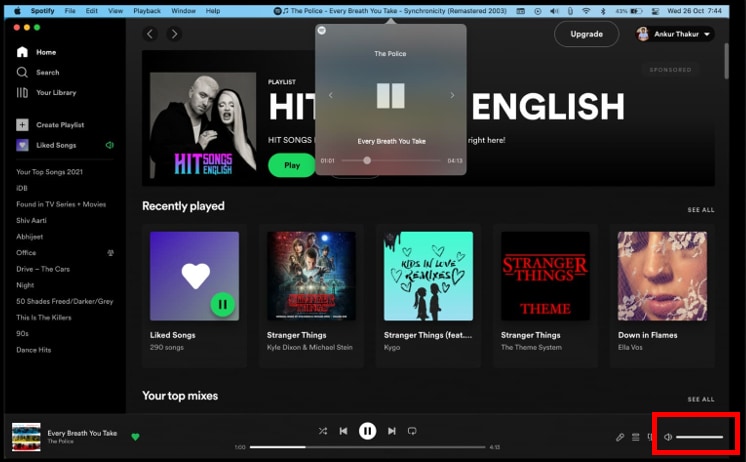Click the Hit Songs English cover art
This screenshot has width=746, height=462.
203,125
